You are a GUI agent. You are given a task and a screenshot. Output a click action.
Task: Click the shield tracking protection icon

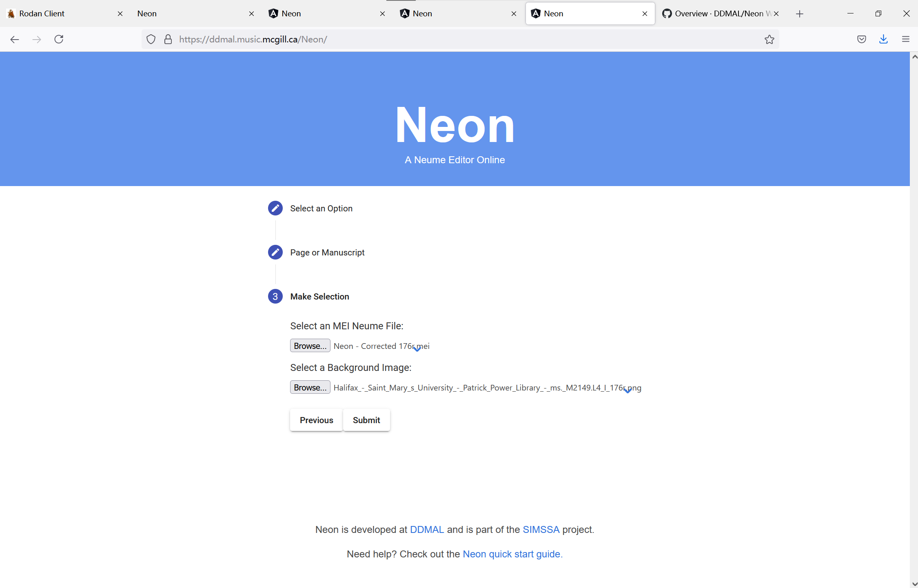pos(151,39)
